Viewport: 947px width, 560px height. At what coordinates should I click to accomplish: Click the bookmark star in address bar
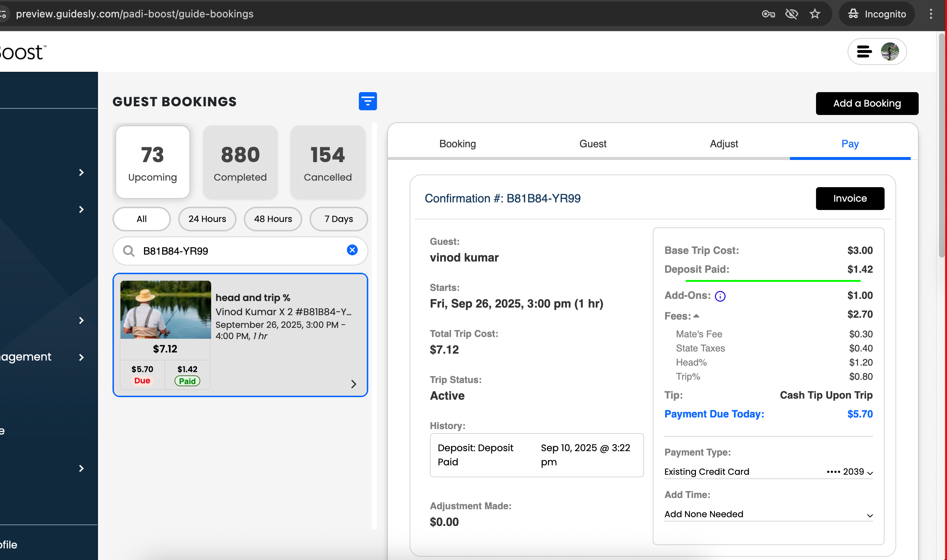(815, 14)
